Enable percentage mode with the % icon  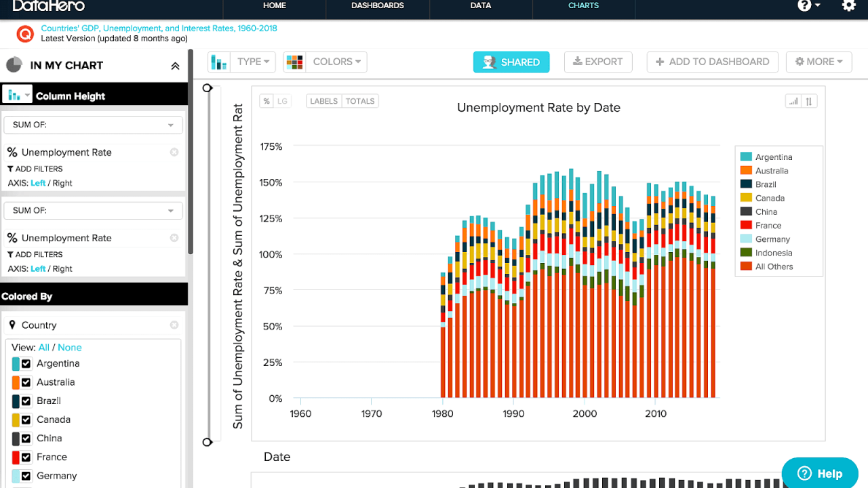click(266, 100)
